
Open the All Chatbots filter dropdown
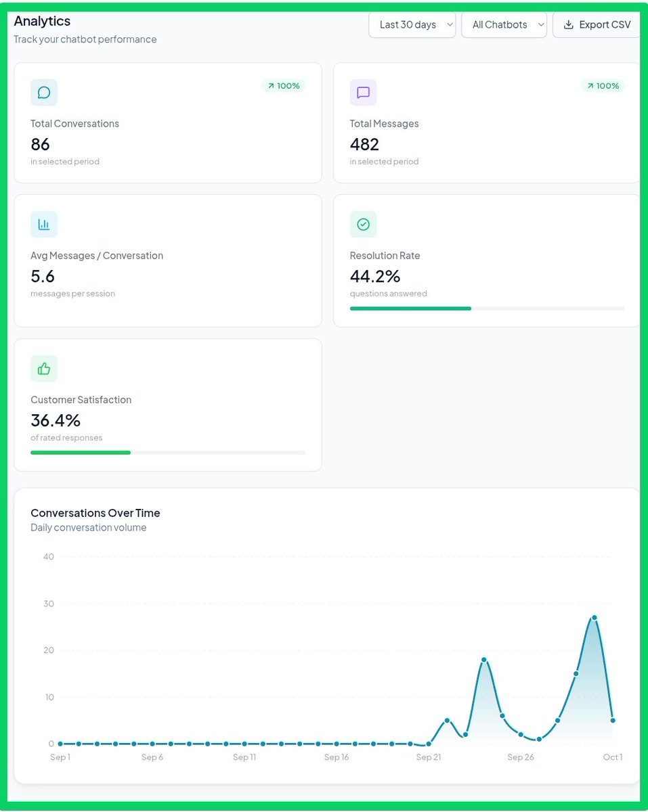point(504,24)
